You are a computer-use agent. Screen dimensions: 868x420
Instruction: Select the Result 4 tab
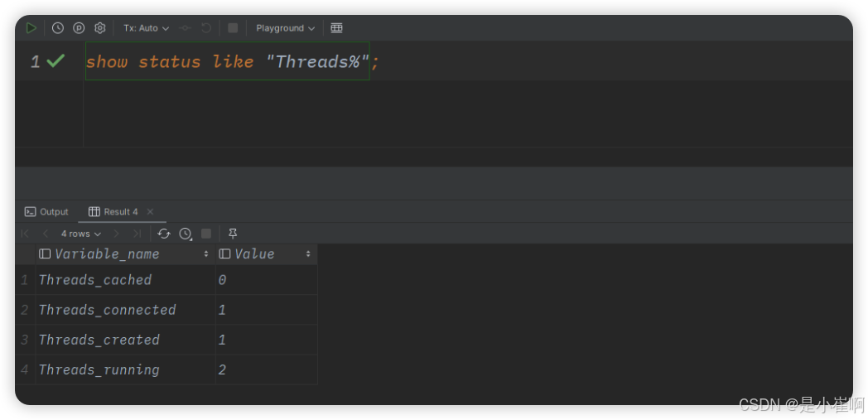113,211
